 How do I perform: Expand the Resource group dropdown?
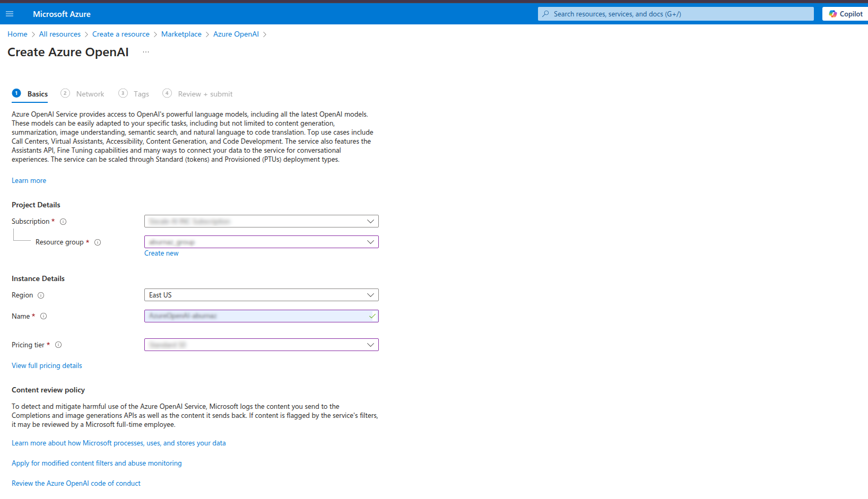(262, 242)
